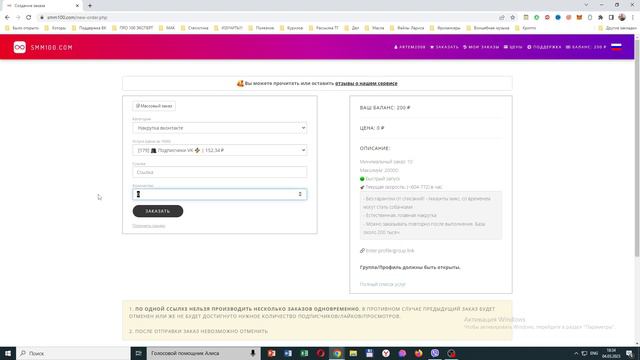The height and width of the screenshot is (360, 640).
Task: Open the отзывы о нашем сервисе link
Action: click(x=366, y=83)
